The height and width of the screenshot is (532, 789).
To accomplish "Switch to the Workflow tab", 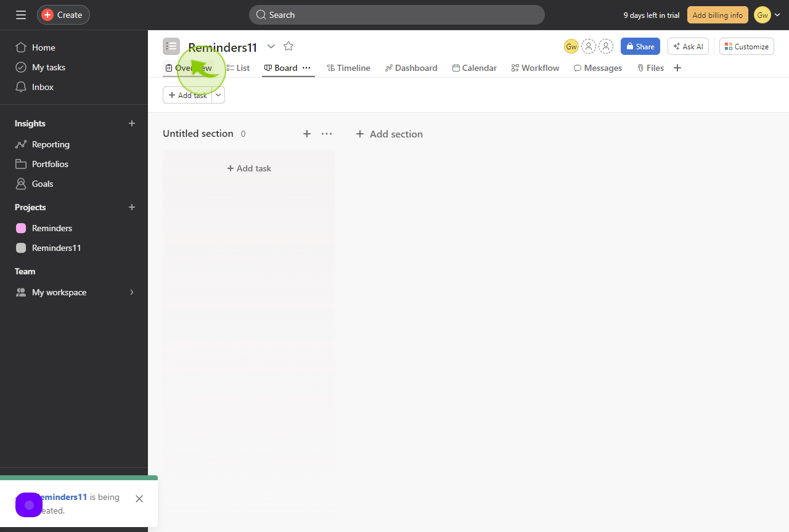I will pos(536,68).
